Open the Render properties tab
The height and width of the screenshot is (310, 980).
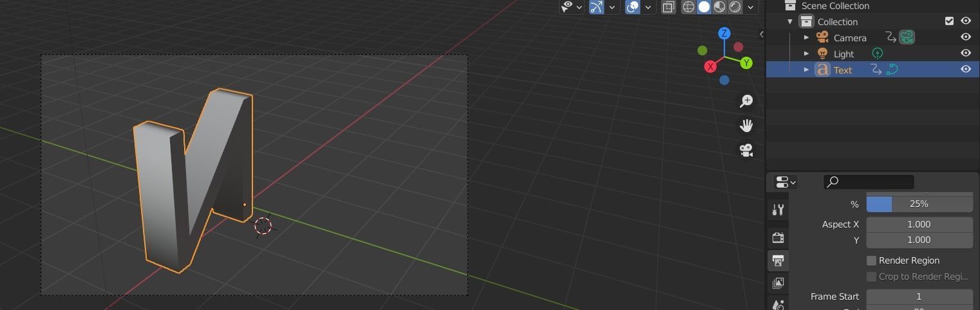[x=778, y=237]
